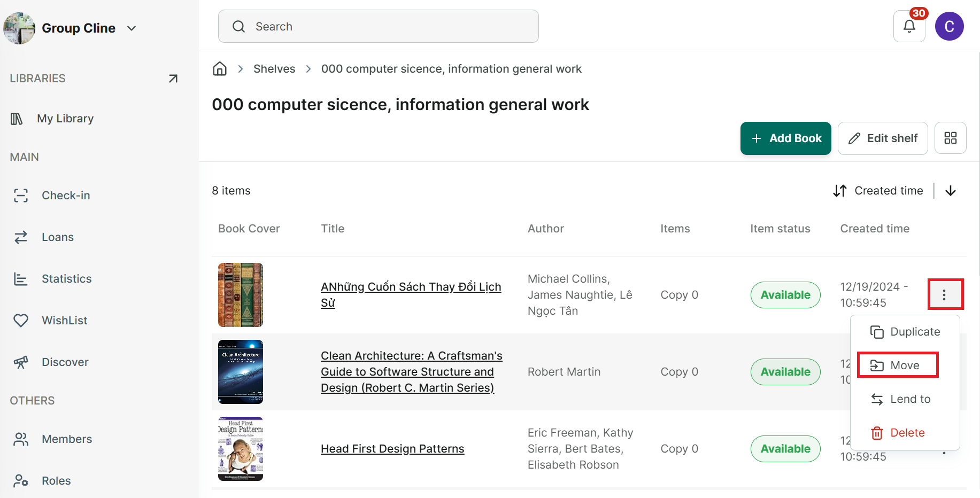The height and width of the screenshot is (498, 980).
Task: Go to the home breadcrumb icon
Action: pyautogui.click(x=220, y=69)
